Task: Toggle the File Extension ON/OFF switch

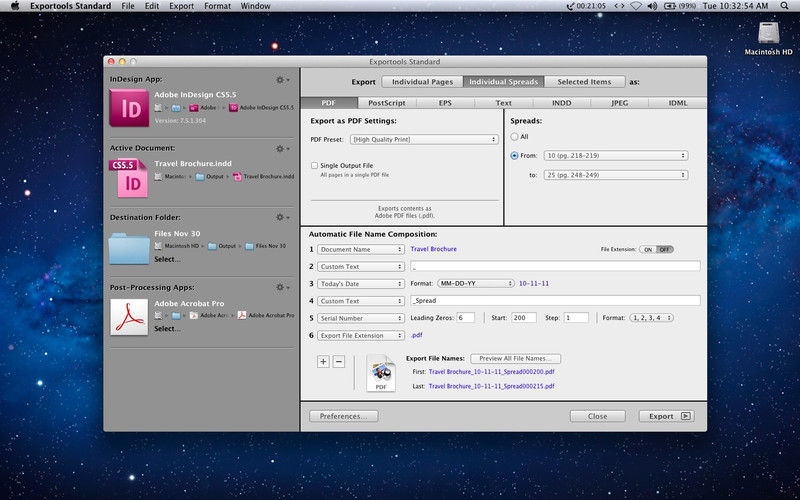Action: pyautogui.click(x=656, y=249)
